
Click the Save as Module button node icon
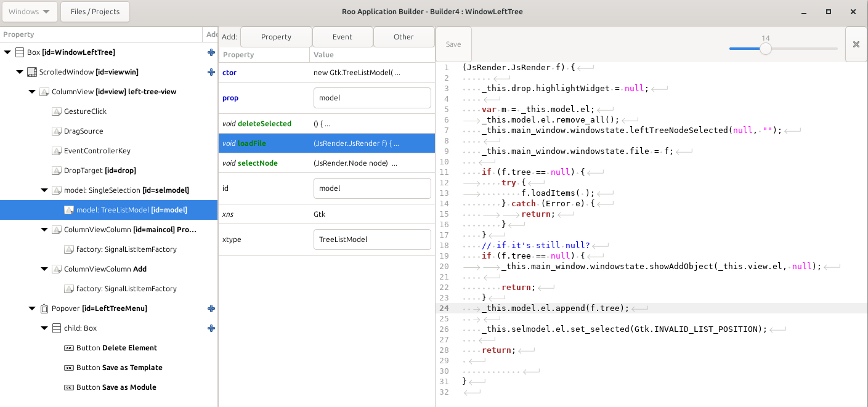69,387
